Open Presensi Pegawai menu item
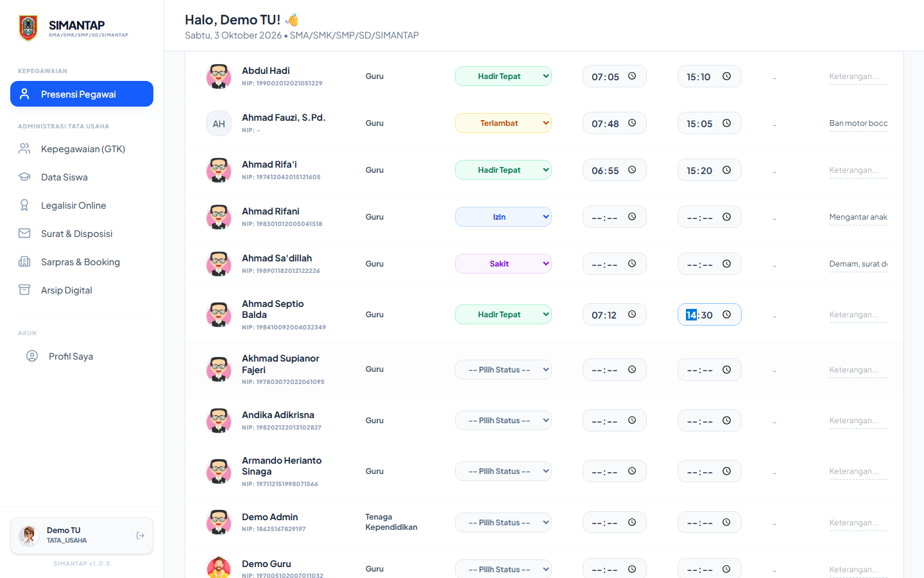Image resolution: width=924 pixels, height=578 pixels. pyautogui.click(x=81, y=94)
